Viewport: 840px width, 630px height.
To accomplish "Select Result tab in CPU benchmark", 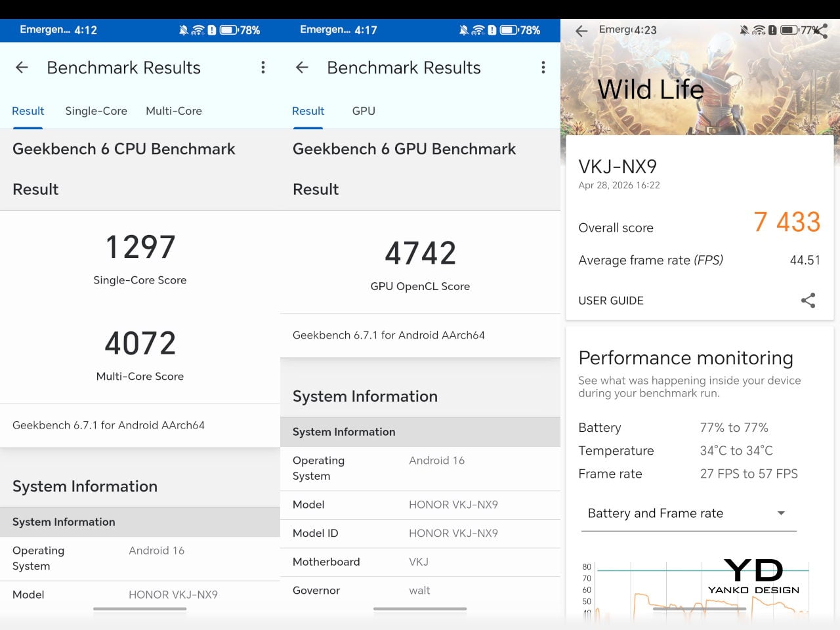I will coord(28,111).
